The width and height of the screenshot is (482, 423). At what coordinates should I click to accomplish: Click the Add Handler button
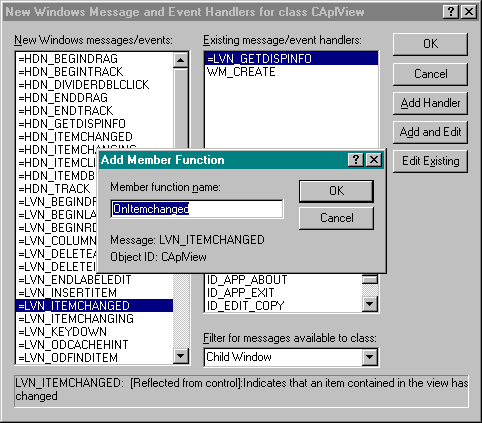point(430,103)
